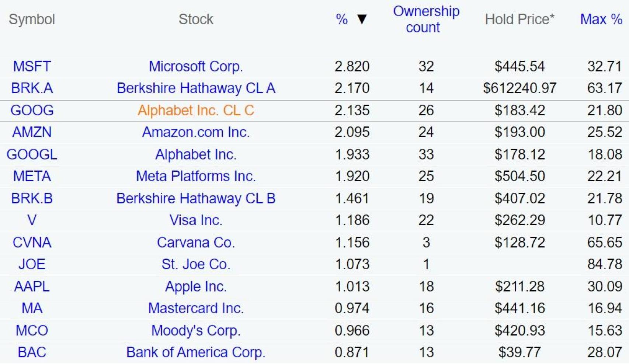The image size is (629, 364).
Task: Open Amazon.com Inc. stock page
Action: 196,132
